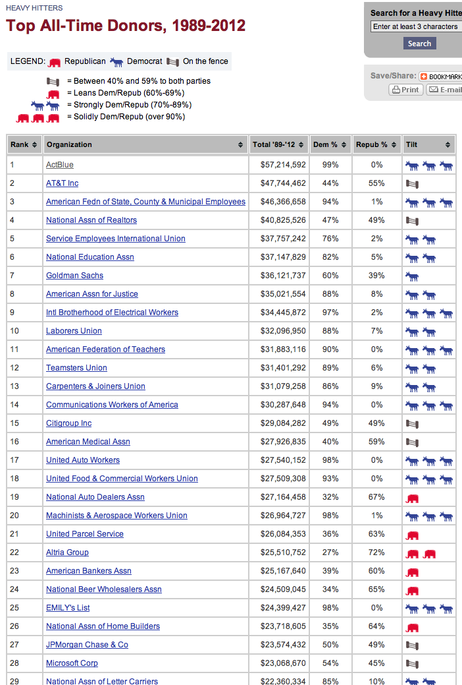Click the Bookmark share button
Screen dimensions: 462x685
tap(441, 76)
